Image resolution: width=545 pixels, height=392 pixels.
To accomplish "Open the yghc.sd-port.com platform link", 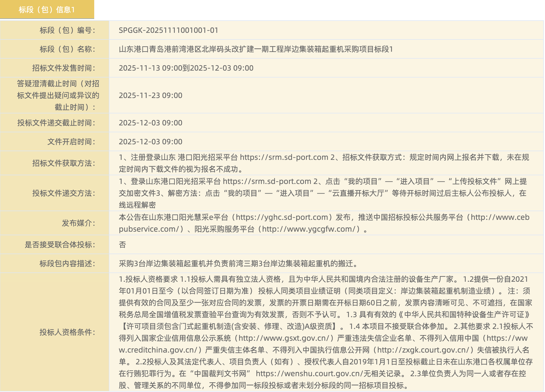I will click(x=282, y=218).
